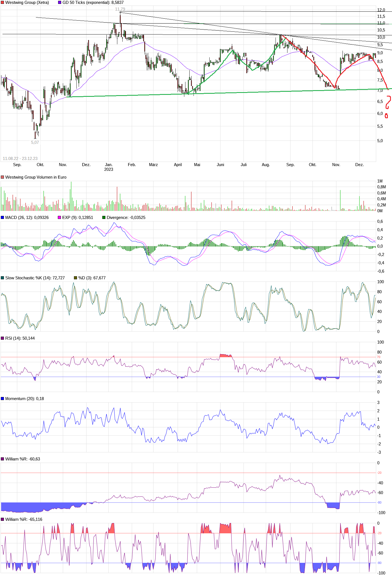Image resolution: width=392 pixels, height=577 pixels.
Task: Click the 8,5 price axis label
Action: point(380,61)
